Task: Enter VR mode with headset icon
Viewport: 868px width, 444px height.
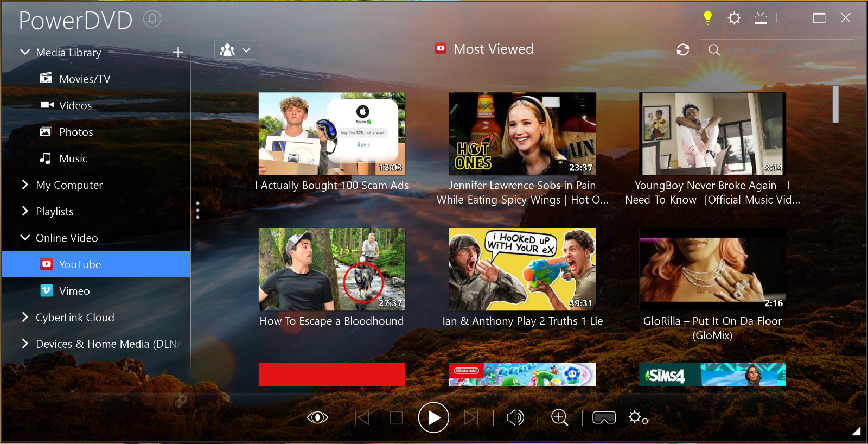Action: [604, 417]
